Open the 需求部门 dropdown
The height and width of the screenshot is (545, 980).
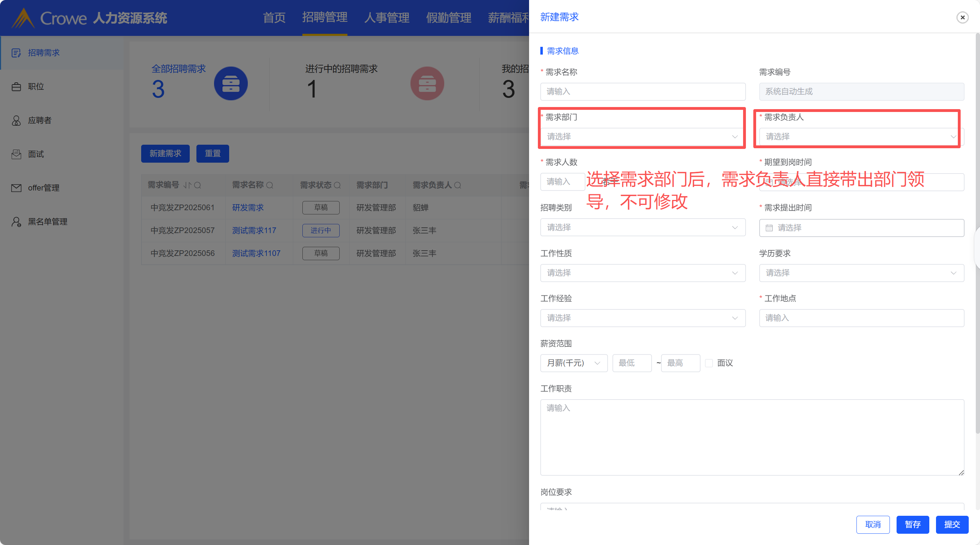click(x=642, y=137)
